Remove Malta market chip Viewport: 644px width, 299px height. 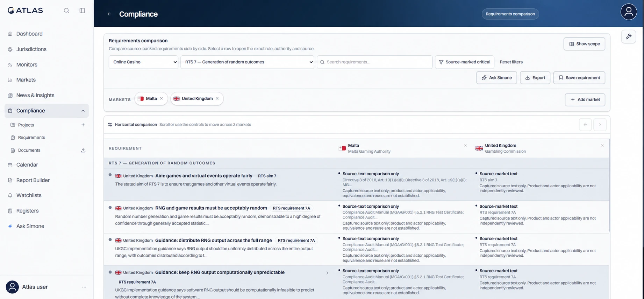(x=162, y=98)
